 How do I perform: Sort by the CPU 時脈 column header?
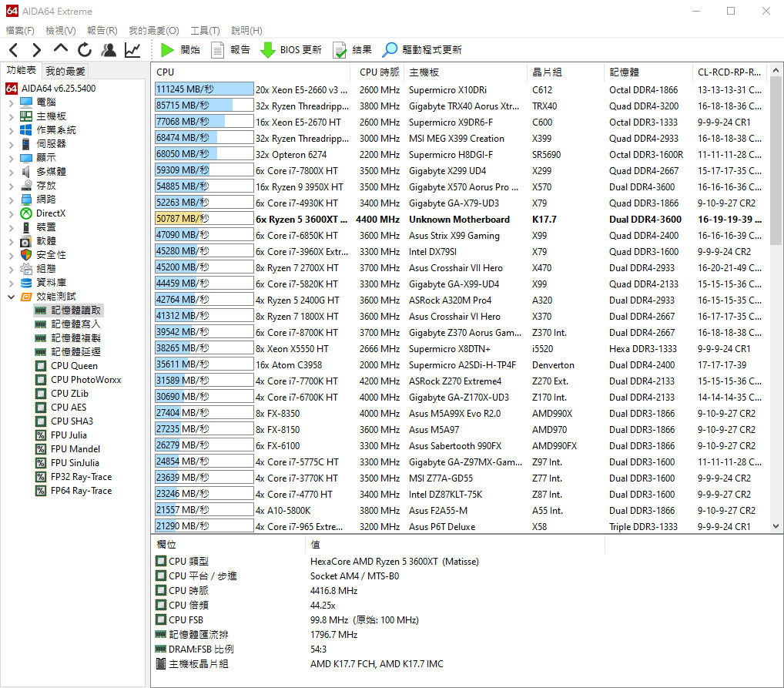pyautogui.click(x=377, y=72)
